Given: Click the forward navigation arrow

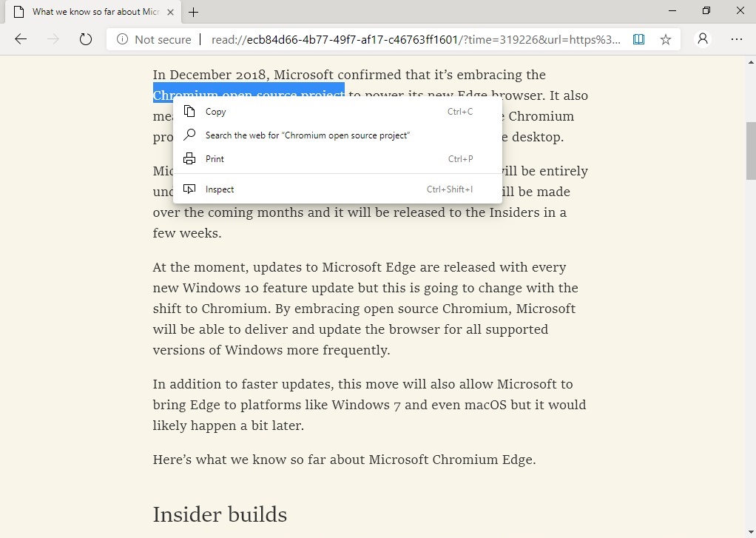Looking at the screenshot, I should [53, 39].
